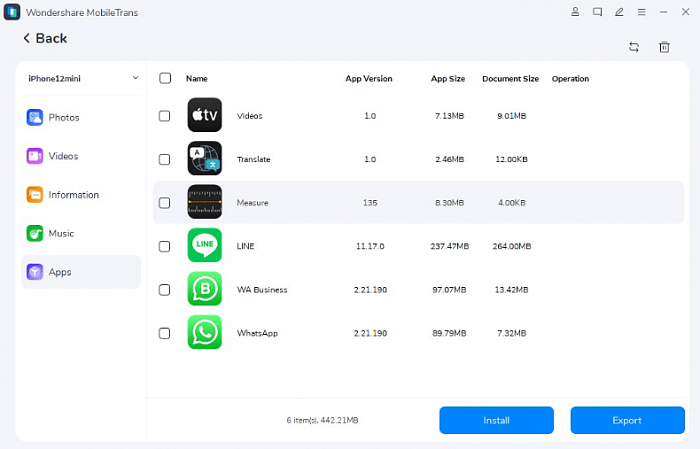
Task: Click the 'Translate' name text
Action: 254,159
